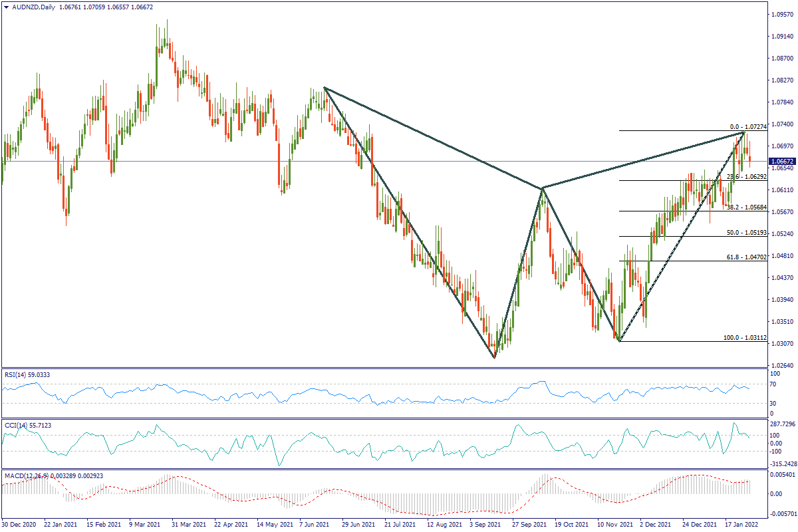This screenshot has width=798, height=532.
Task: Click the 9 Mar 2021 date label
Action: tap(144, 525)
